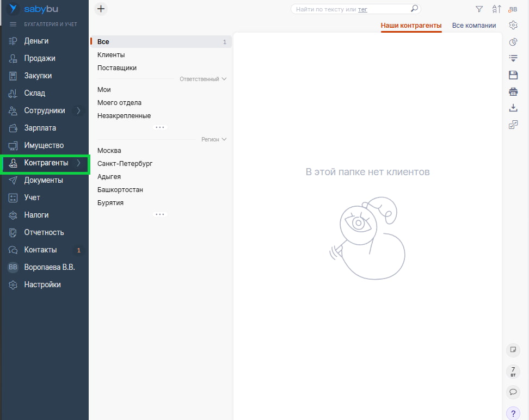Click the floppy disk save icon

(513, 75)
